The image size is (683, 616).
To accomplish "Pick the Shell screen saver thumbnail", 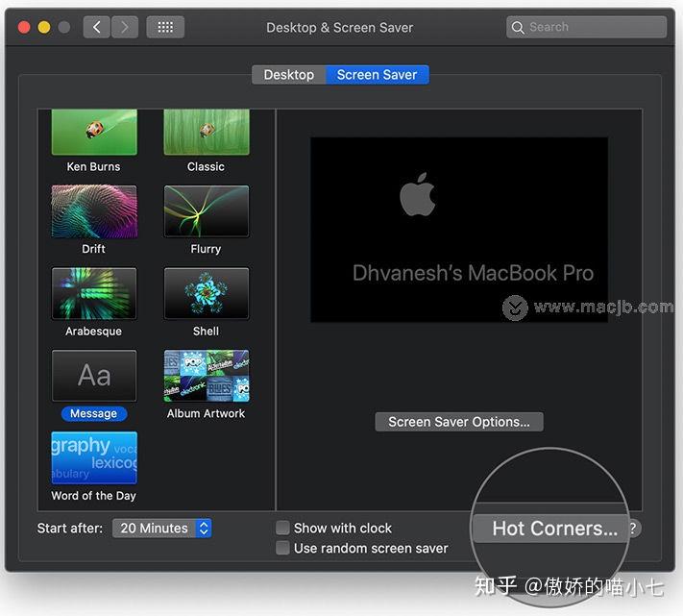I will [x=207, y=294].
